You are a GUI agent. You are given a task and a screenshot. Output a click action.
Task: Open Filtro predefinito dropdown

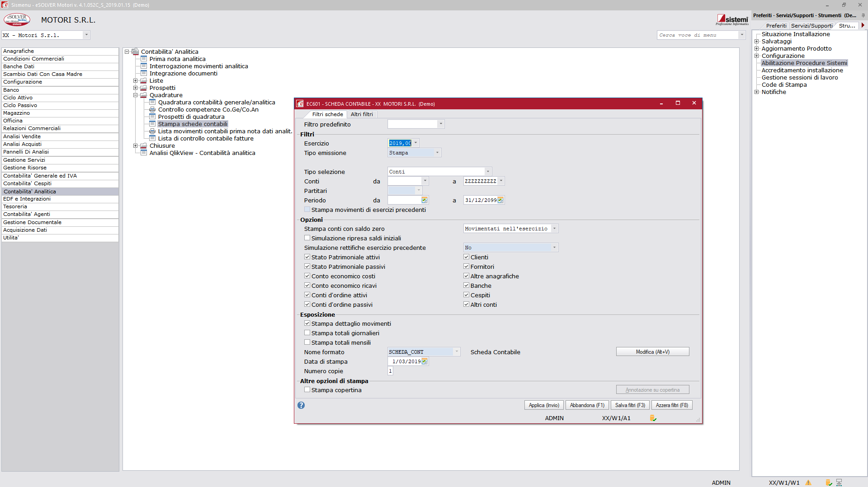441,124
